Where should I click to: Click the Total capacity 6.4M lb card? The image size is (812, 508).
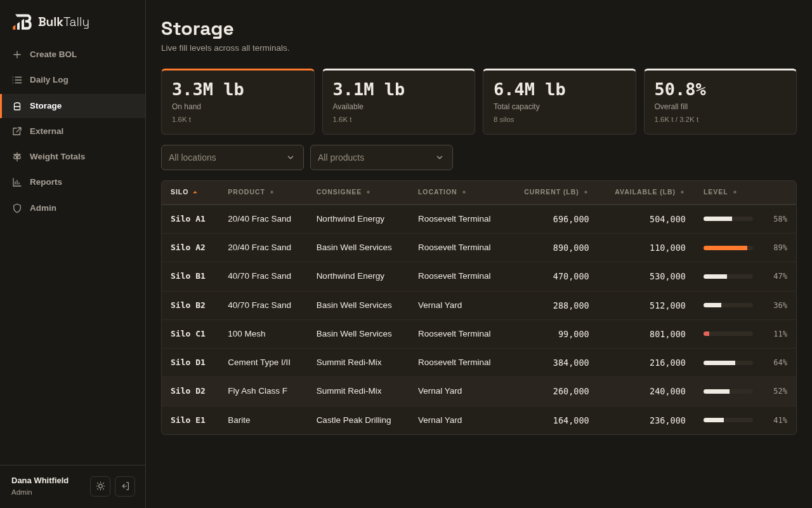pyautogui.click(x=560, y=102)
